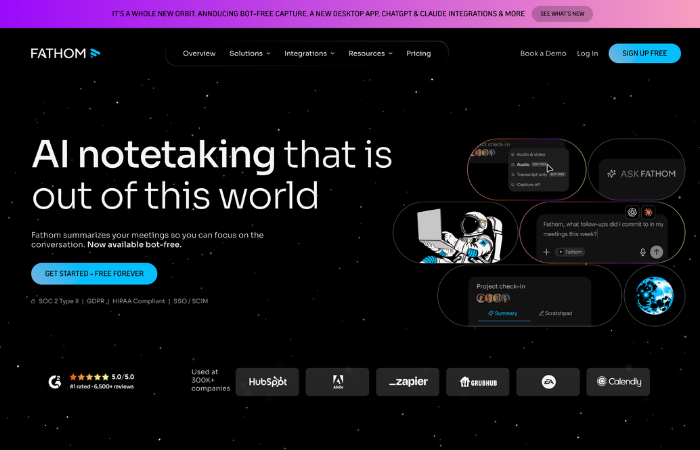Click '#1 rated - 6,500+ reviews' text
This screenshot has width=700, height=450.
(x=102, y=387)
